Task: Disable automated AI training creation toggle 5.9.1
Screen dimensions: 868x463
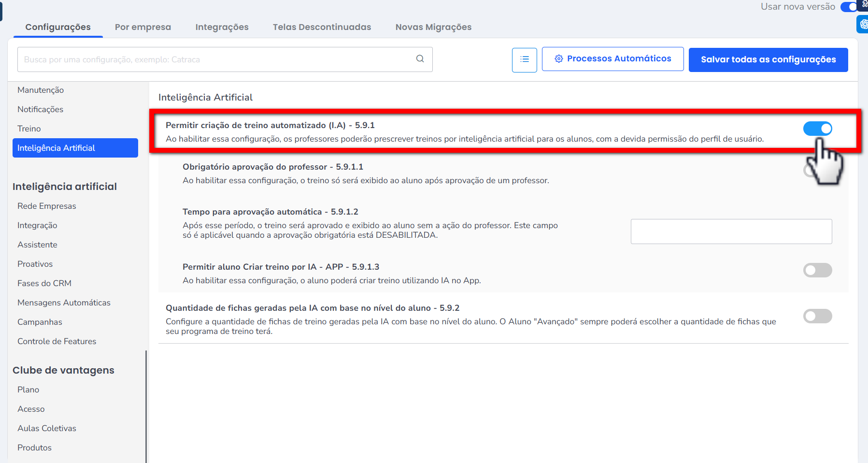Action: tap(817, 129)
